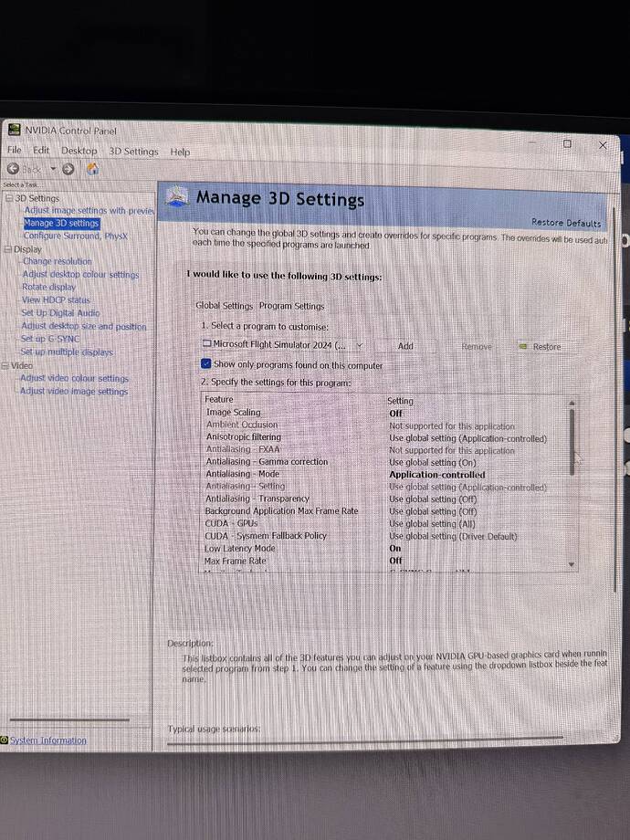Image resolution: width=630 pixels, height=840 pixels.
Task: Click the Add button
Action: coord(405,346)
